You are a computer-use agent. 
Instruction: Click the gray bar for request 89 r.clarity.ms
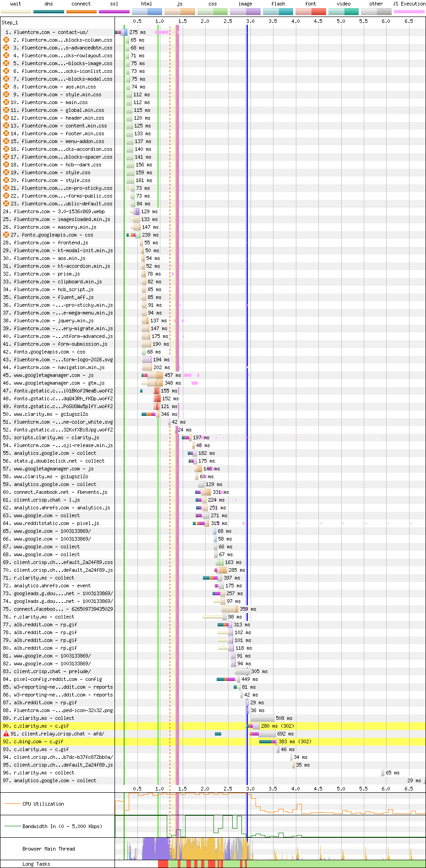click(262, 718)
